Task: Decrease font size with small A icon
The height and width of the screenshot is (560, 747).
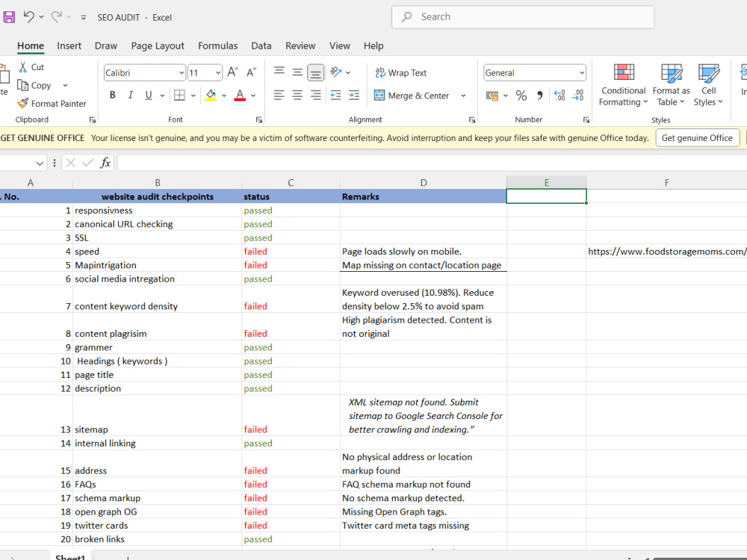Action: (x=251, y=72)
